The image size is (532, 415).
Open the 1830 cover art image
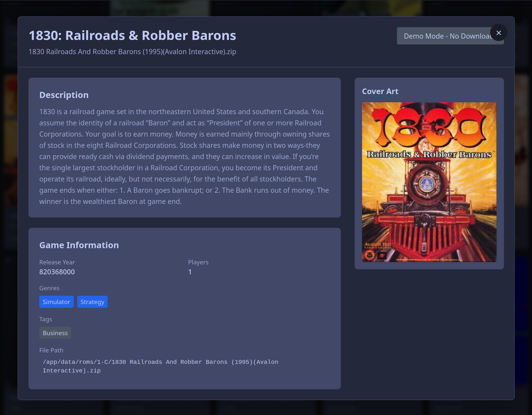[x=429, y=182]
